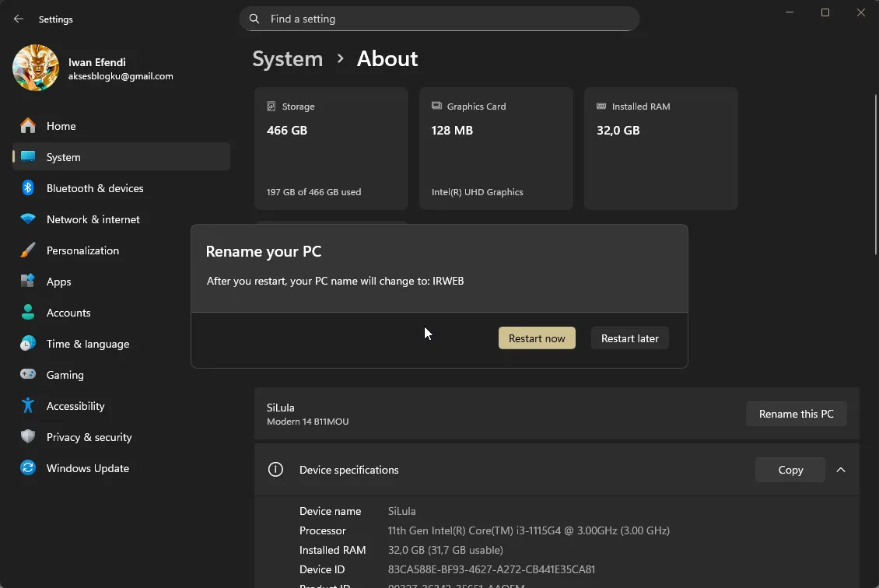Select the Privacy & security shield icon

point(26,436)
